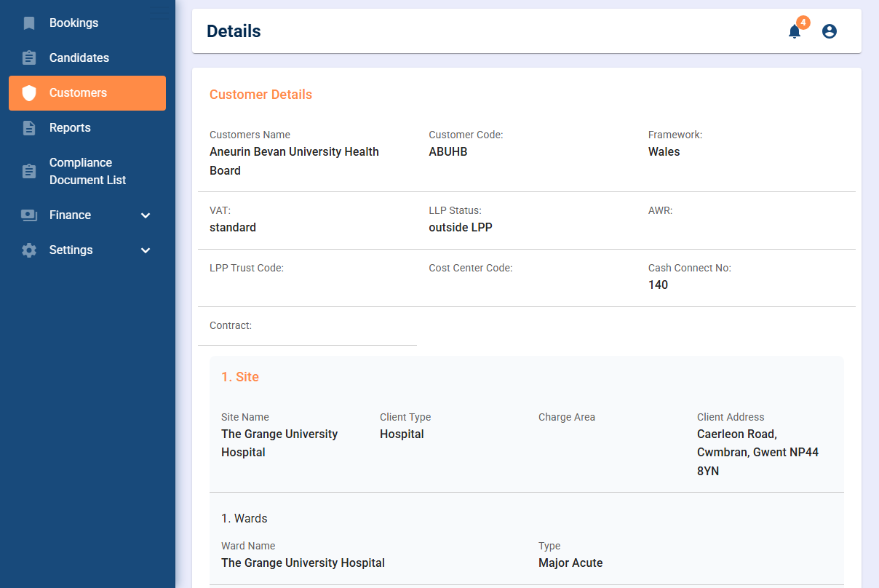This screenshot has width=879, height=588.
Task: Click LLP status value outside LPP
Action: 461,228
